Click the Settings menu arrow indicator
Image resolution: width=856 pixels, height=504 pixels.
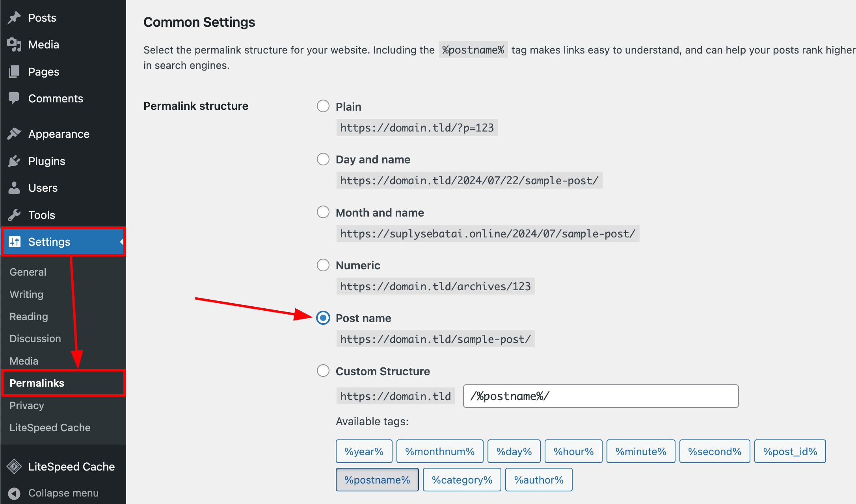click(122, 242)
